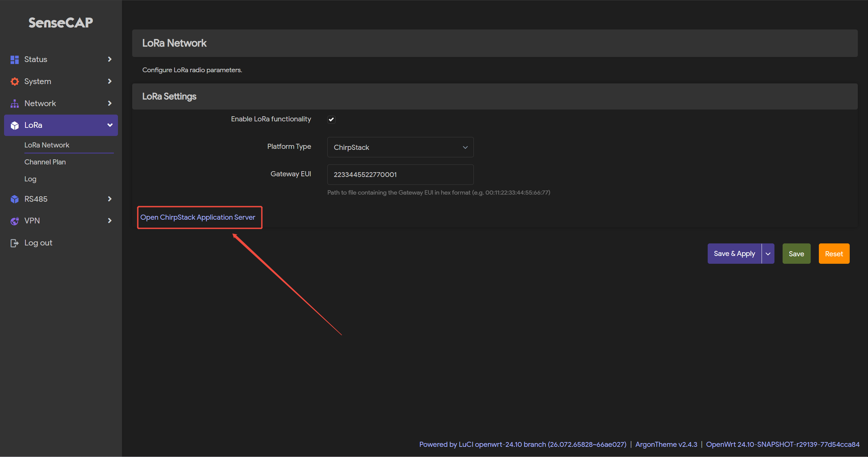Click the LoRa cube icon in sidebar
The width and height of the screenshot is (868, 457).
click(15, 125)
